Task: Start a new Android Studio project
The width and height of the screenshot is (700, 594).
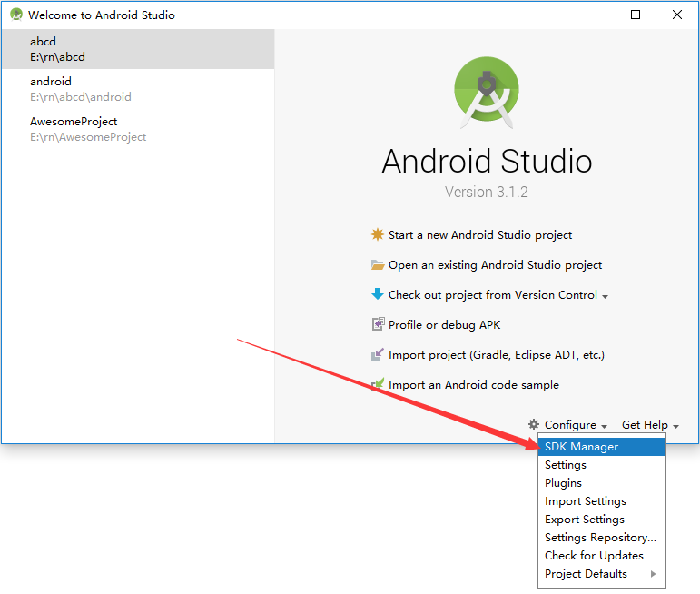Action: (480, 234)
